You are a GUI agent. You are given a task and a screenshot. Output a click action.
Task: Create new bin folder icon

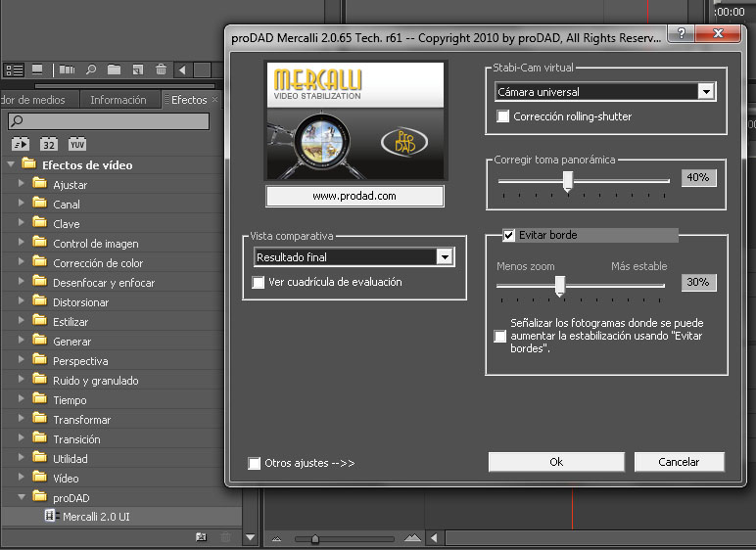[115, 70]
